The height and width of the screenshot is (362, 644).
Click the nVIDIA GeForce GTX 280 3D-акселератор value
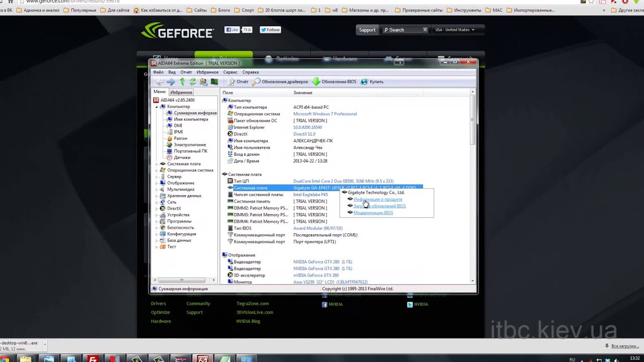316,275
